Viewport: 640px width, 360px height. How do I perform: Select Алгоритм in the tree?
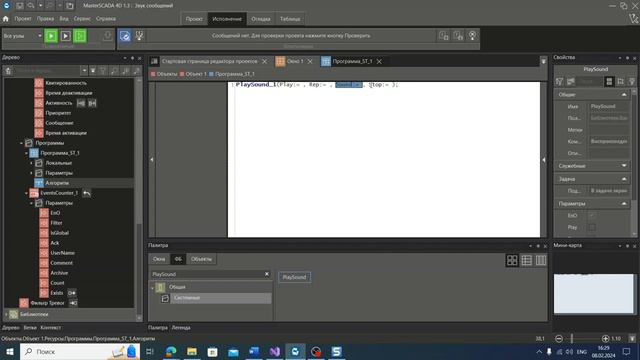coord(57,183)
